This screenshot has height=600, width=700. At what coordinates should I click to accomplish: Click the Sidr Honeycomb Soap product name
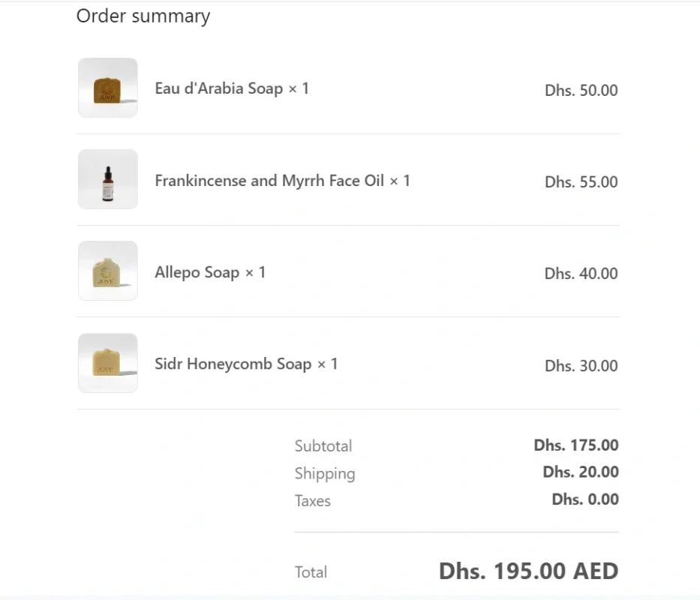pyautogui.click(x=245, y=364)
